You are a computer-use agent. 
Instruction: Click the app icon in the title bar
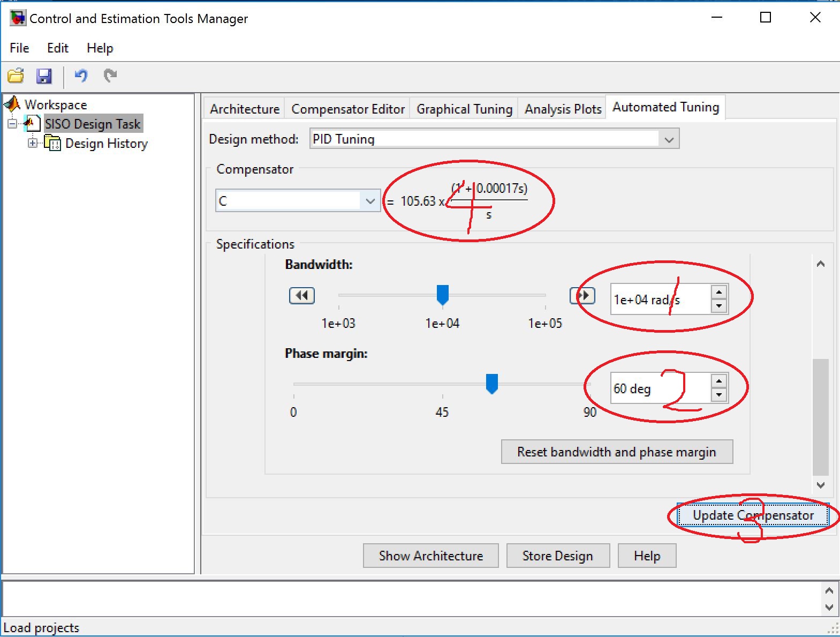click(x=17, y=18)
